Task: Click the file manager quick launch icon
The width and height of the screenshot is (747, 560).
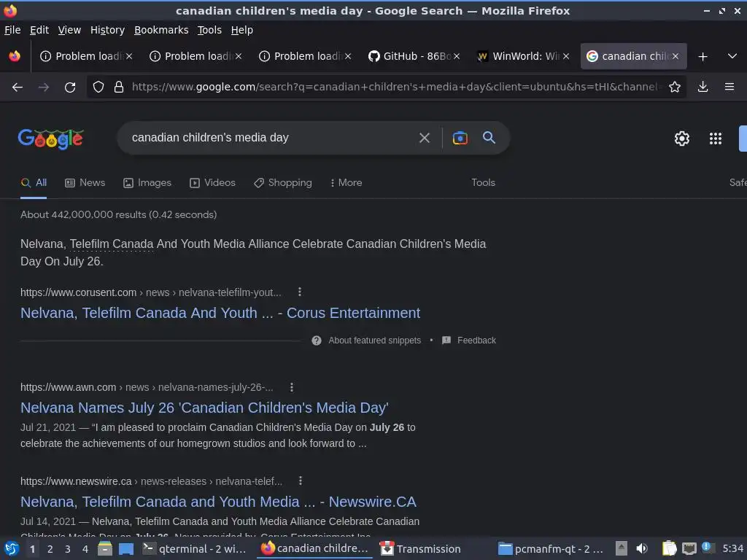Action: point(105,549)
